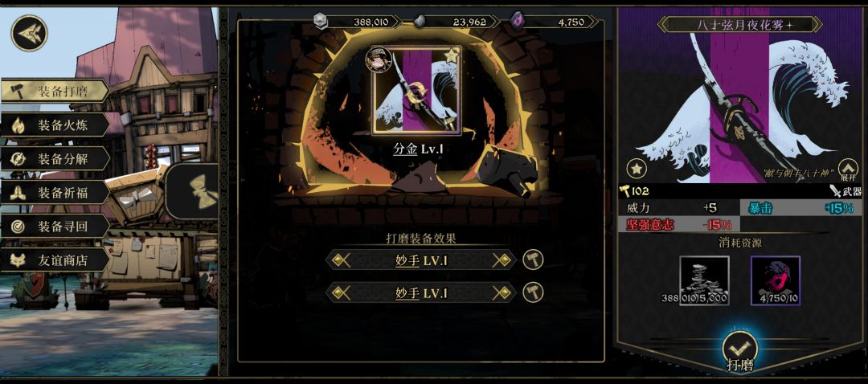This screenshot has height=384, width=868.
Task: Click the hammer icon beside first 妙手 LV.1
Action: click(x=533, y=259)
